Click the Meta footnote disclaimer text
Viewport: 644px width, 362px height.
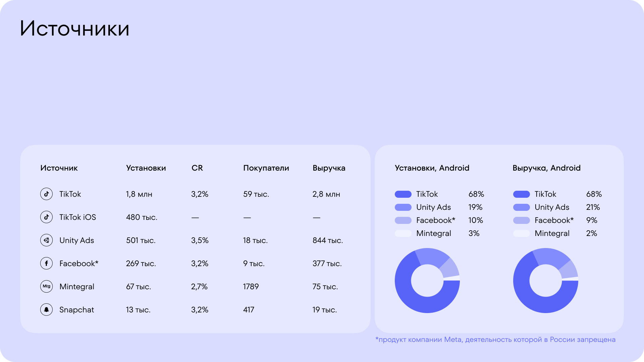point(495,340)
